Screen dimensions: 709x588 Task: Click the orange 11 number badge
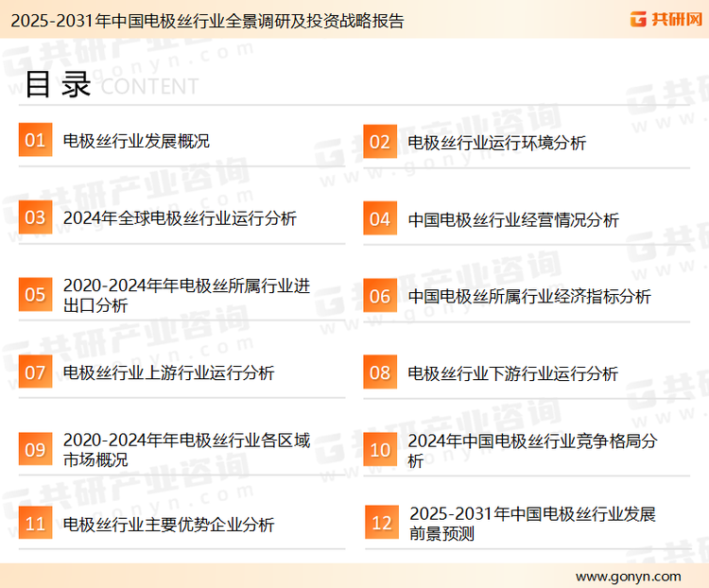click(35, 523)
